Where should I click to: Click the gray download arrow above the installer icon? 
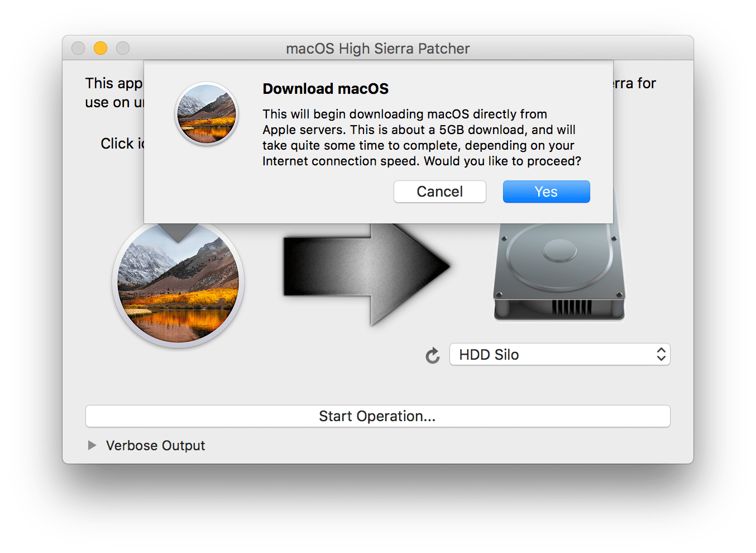(x=178, y=229)
